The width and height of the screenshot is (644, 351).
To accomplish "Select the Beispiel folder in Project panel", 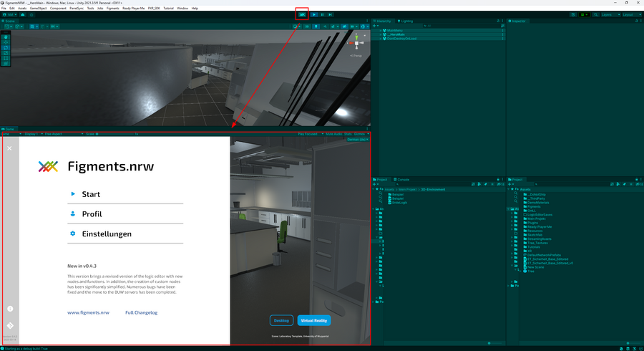I will [x=395, y=194].
